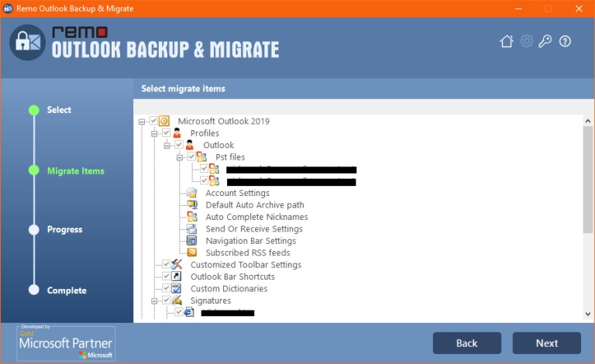The height and width of the screenshot is (364, 595).
Task: Click the Signatures pen icon
Action: tap(177, 300)
